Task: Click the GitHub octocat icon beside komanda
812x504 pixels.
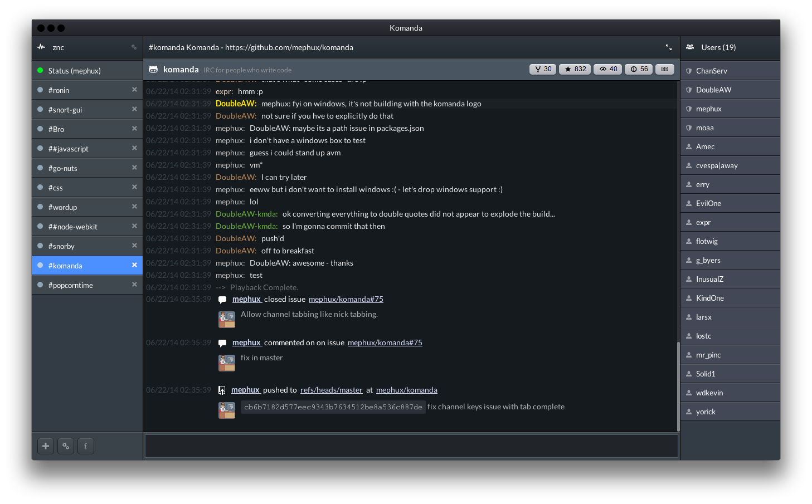Action: (x=153, y=70)
